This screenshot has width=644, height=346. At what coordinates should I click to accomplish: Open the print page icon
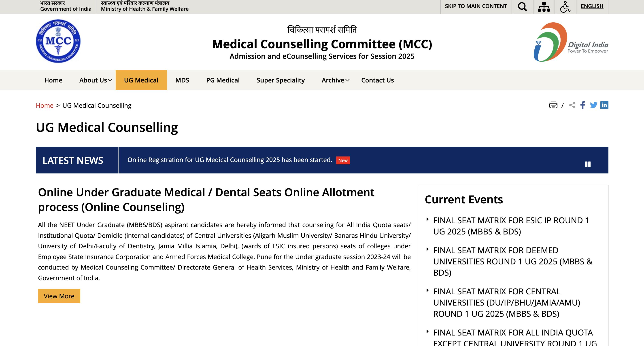tap(553, 105)
